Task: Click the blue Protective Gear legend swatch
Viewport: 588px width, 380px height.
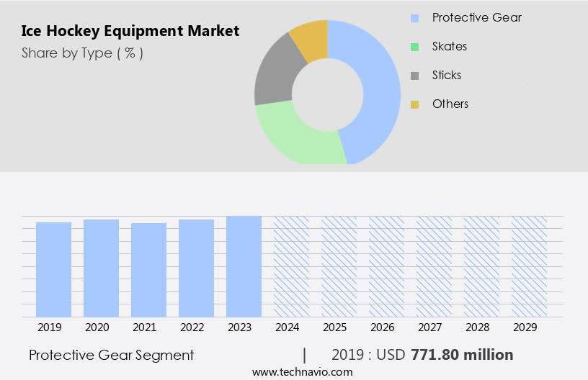Action: tap(414, 18)
